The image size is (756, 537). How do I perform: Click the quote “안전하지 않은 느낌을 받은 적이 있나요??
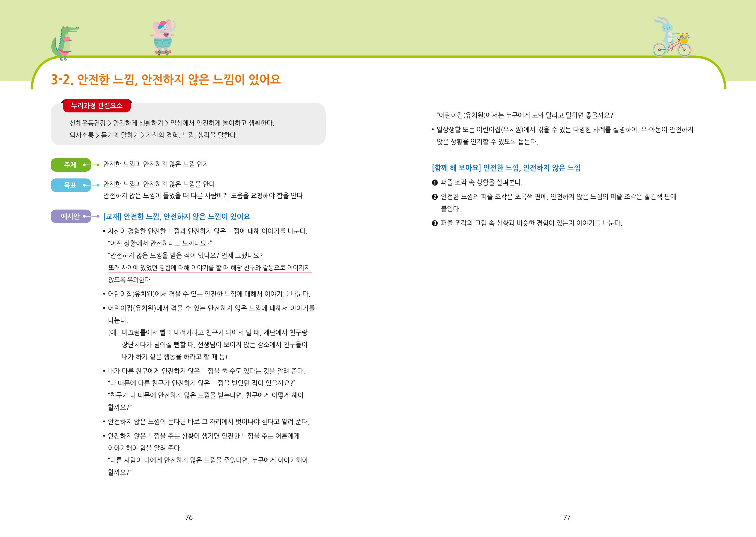[x=185, y=256]
